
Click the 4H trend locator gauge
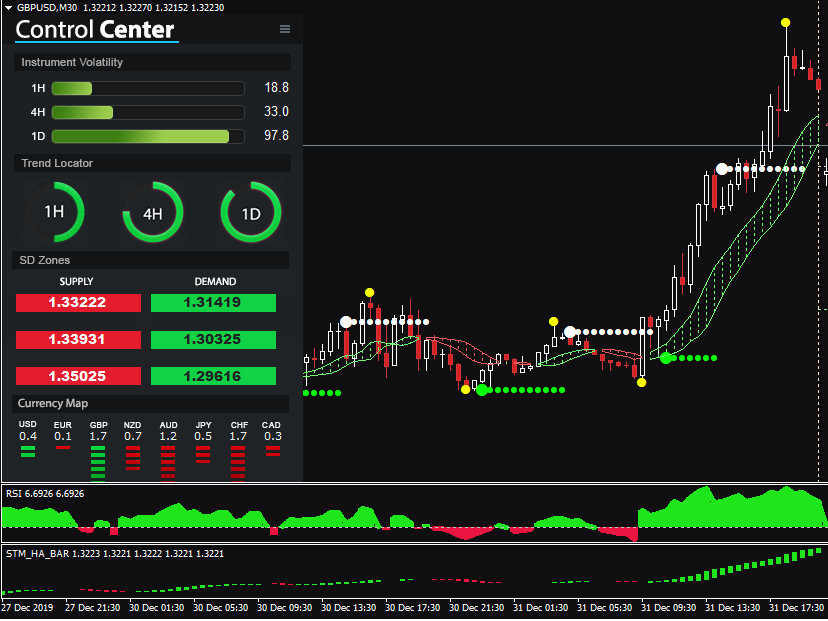point(152,213)
